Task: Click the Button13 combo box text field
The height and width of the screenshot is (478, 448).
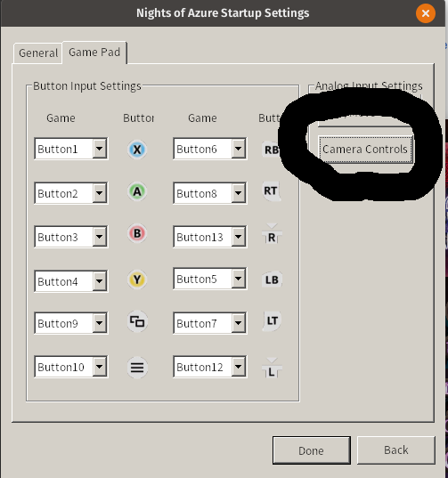Action: (x=202, y=237)
